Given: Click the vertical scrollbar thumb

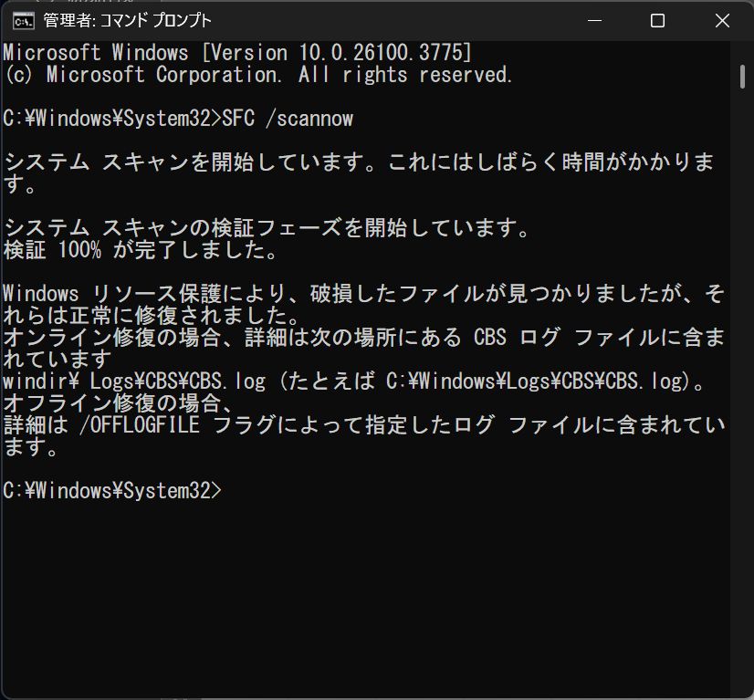Looking at the screenshot, I should point(742,77).
